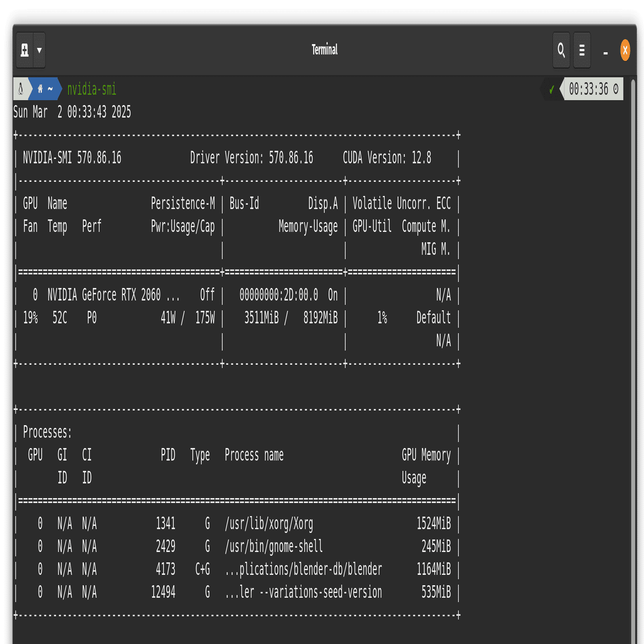Click the green checkmark status indicator
644x644 pixels.
[x=552, y=89]
